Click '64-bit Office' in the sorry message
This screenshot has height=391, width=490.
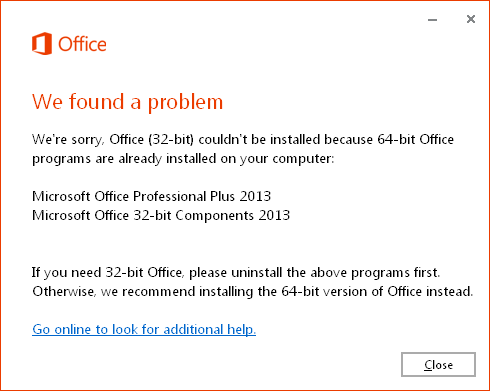(x=415, y=139)
